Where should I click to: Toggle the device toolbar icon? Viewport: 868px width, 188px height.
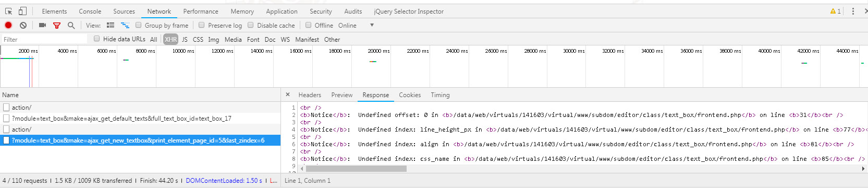(22, 11)
